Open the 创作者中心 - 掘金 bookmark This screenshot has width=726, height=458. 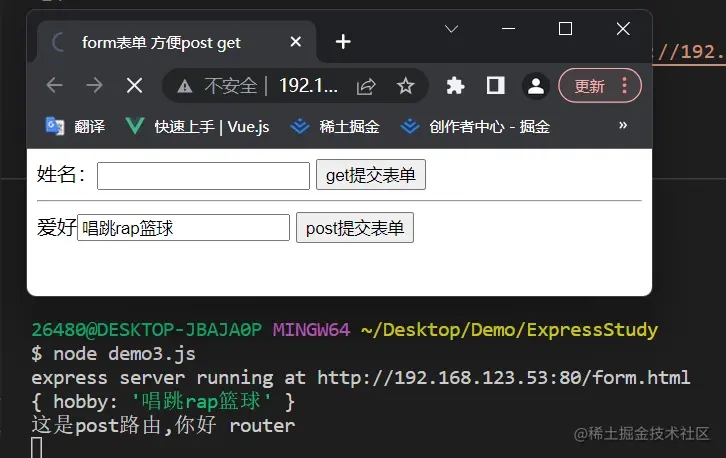pos(476,126)
